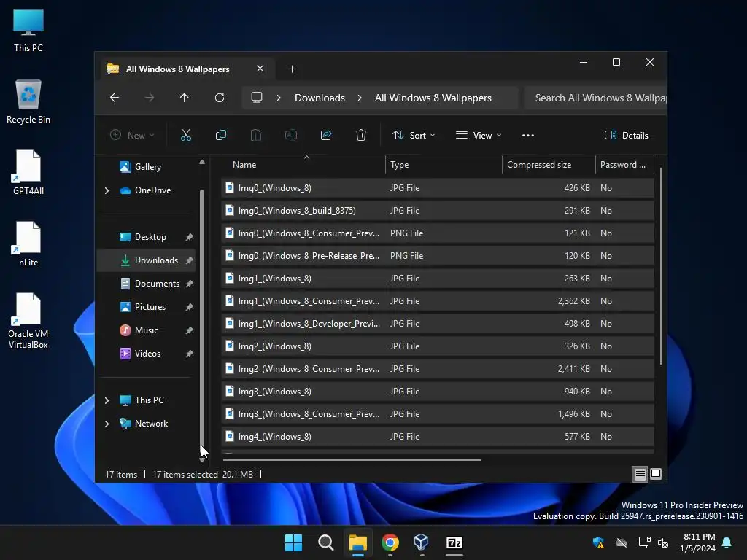The width and height of the screenshot is (747, 560).
Task: Switch to details list view icon in status bar
Action: tap(640, 474)
